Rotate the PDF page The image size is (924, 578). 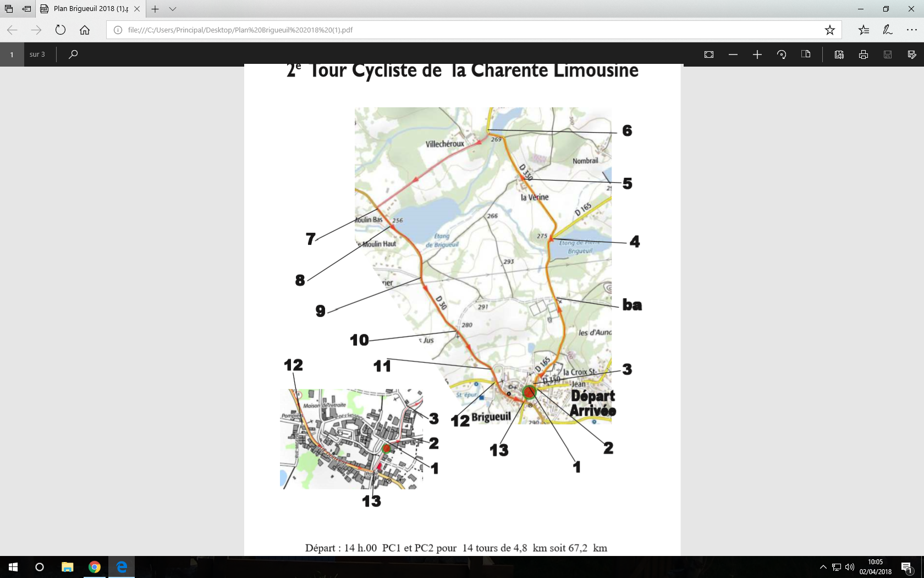tap(782, 54)
